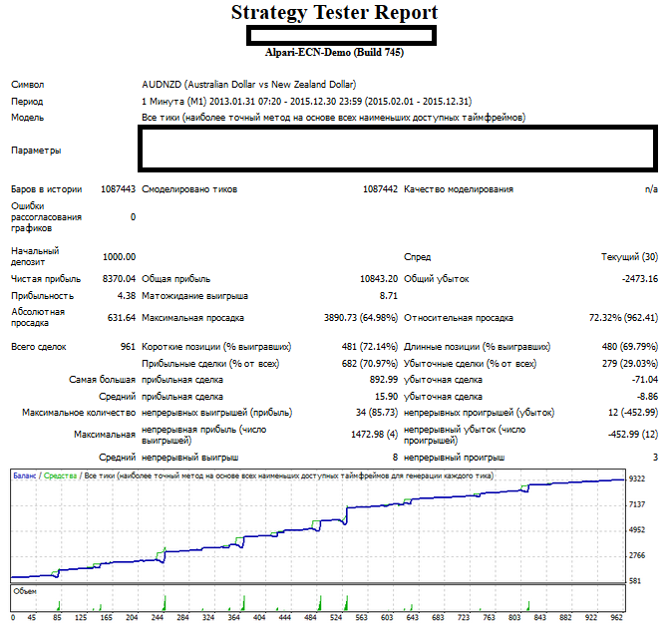Click loss trades value 279 (29.03%)
The height and width of the screenshot is (624, 672).
(630, 364)
